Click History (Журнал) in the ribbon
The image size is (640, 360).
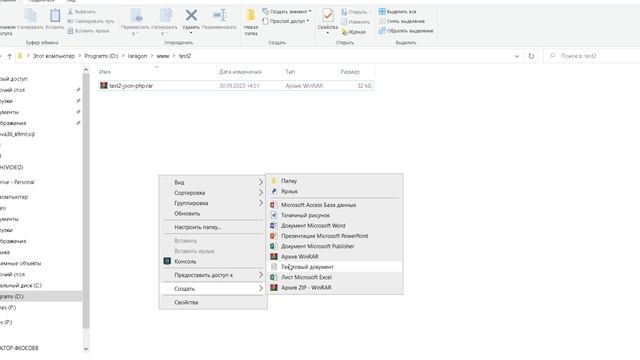point(353,32)
